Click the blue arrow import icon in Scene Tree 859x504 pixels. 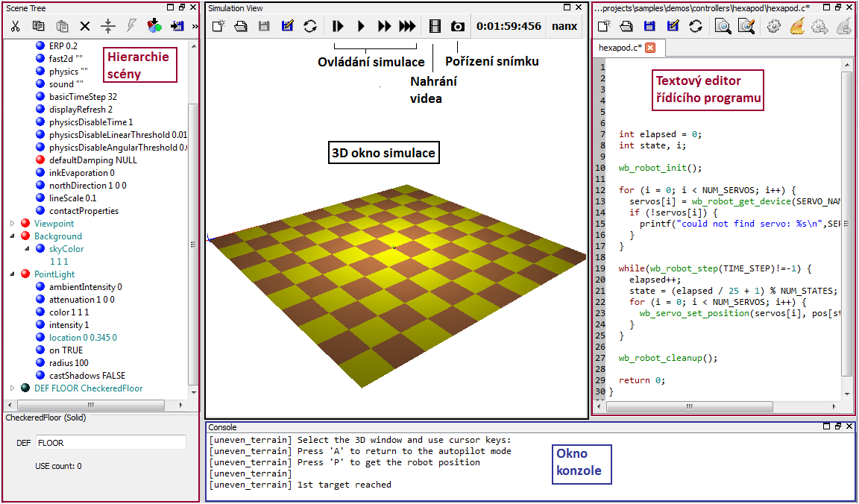coord(177,26)
